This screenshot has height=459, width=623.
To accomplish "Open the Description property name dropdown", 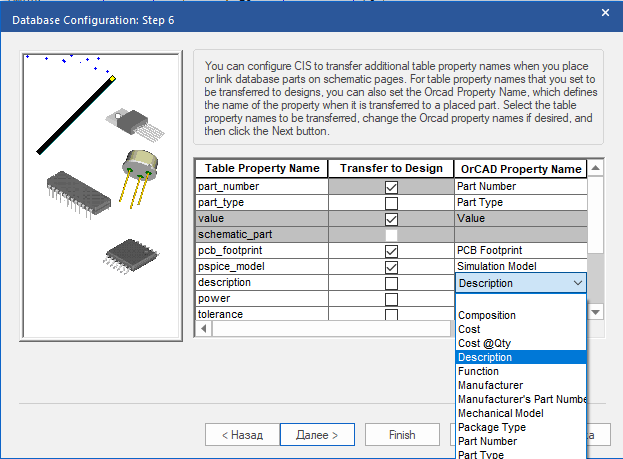I will point(577,283).
